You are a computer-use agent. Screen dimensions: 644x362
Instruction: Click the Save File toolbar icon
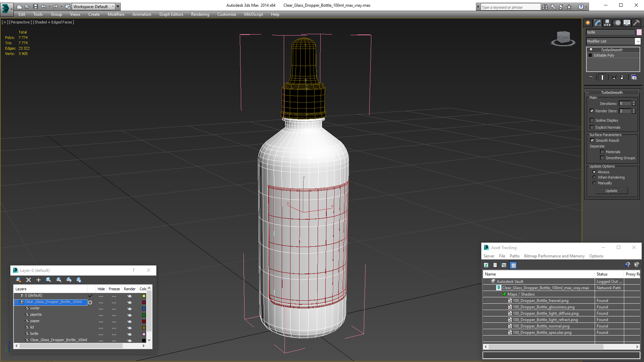coord(36,6)
